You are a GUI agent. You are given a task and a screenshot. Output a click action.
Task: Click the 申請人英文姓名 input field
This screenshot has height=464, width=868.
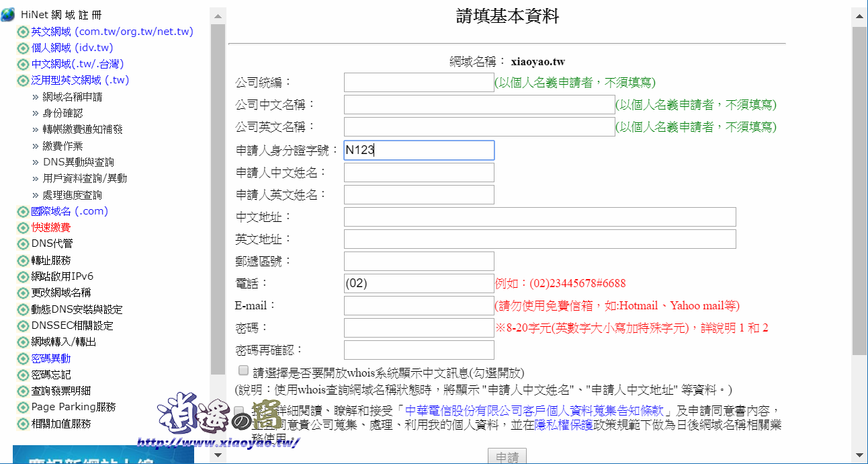click(419, 194)
